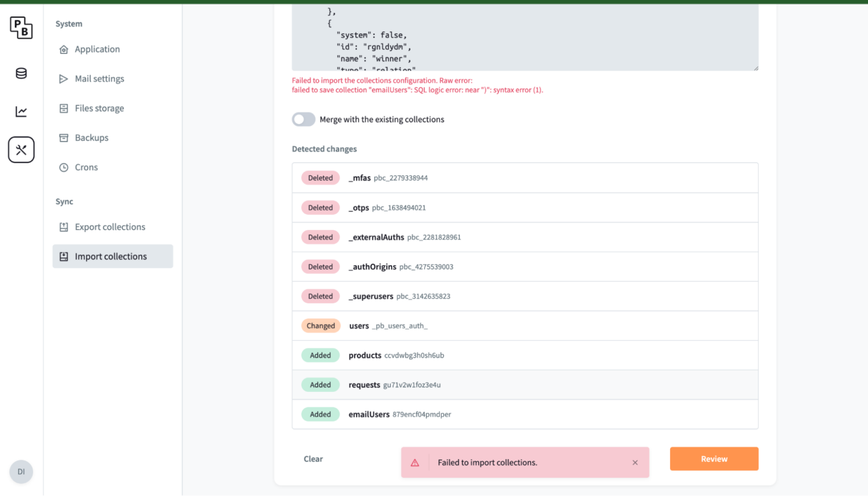Click the icon beside Export collections

click(x=64, y=227)
